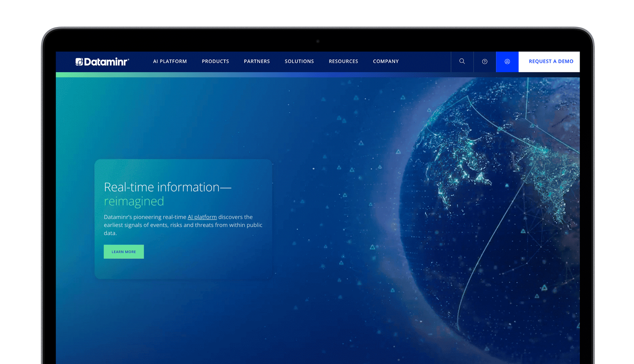Click the help question mark icon
The image size is (634, 364).
(x=485, y=61)
